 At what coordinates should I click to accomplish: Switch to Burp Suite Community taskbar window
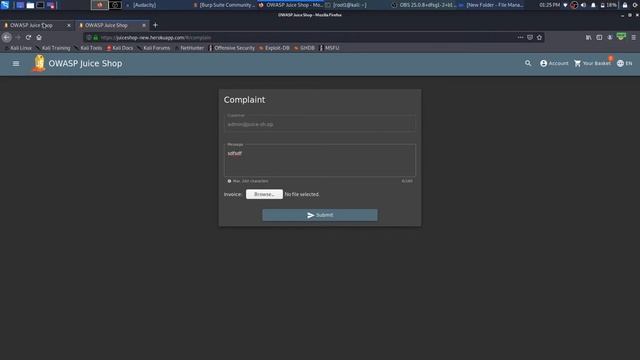224,5
